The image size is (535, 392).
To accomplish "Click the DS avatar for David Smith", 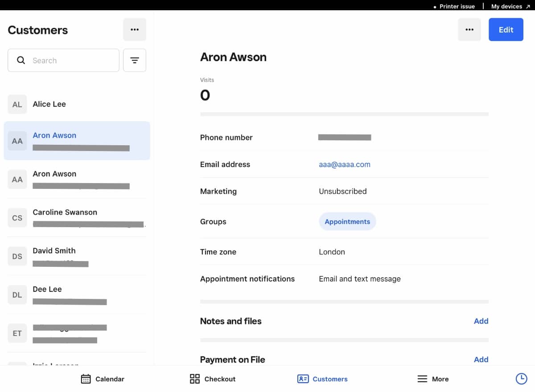I will pos(17,256).
